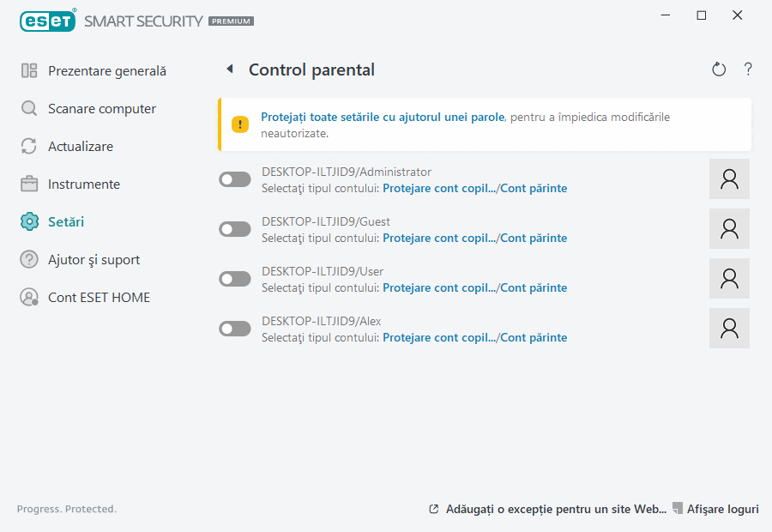Click the Cont ESET HOME account icon
Screen dimensions: 772x532
(x=28, y=297)
